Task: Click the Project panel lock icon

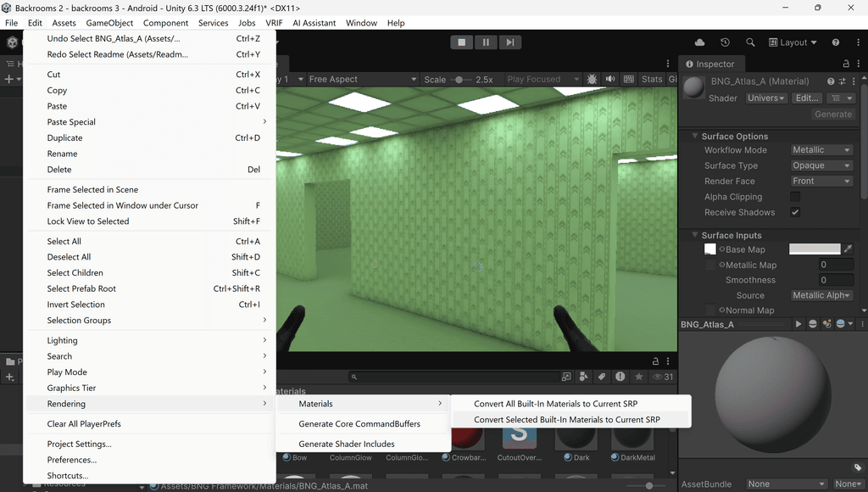Action: [x=655, y=361]
